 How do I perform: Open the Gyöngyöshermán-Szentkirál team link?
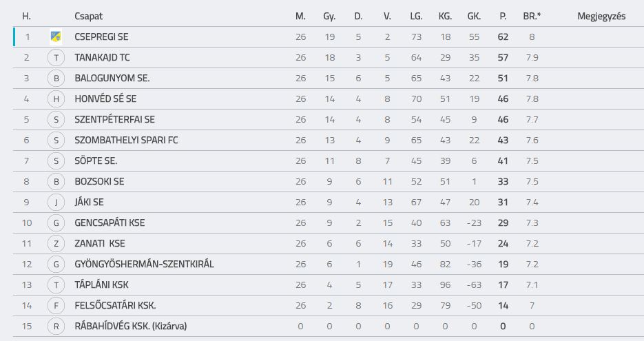coord(144,264)
